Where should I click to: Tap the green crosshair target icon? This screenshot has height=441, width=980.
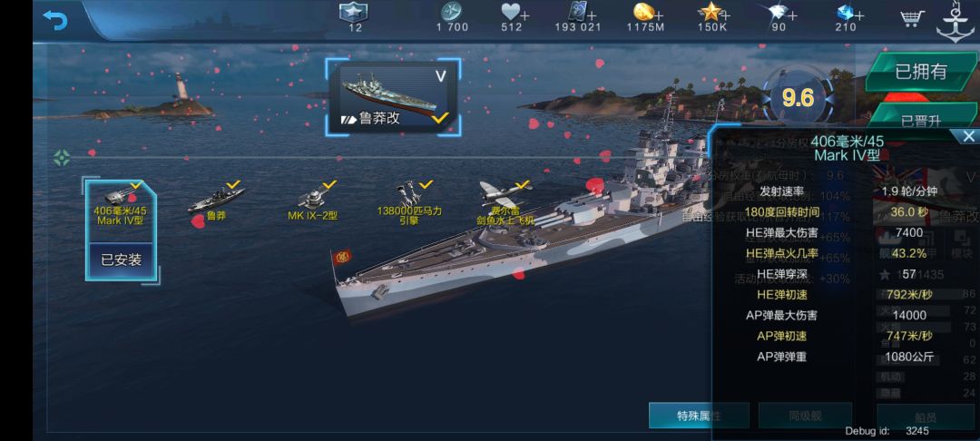pos(62,157)
